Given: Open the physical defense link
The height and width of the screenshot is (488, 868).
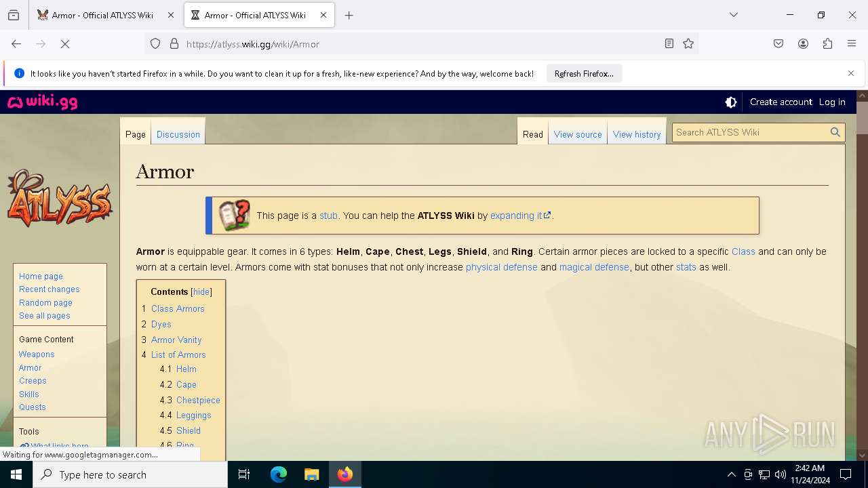Looking at the screenshot, I should click(x=502, y=267).
